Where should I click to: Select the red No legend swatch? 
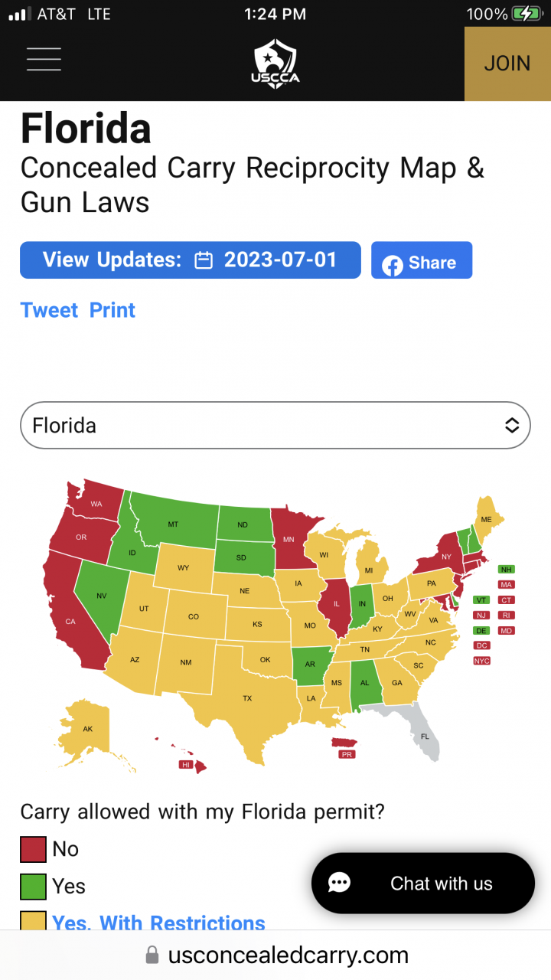click(33, 849)
